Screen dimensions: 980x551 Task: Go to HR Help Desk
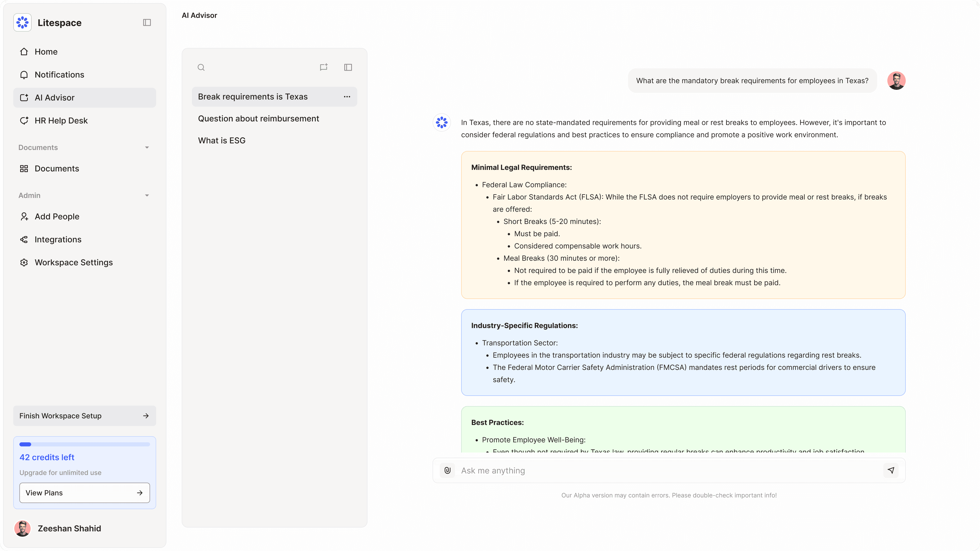[61, 121]
